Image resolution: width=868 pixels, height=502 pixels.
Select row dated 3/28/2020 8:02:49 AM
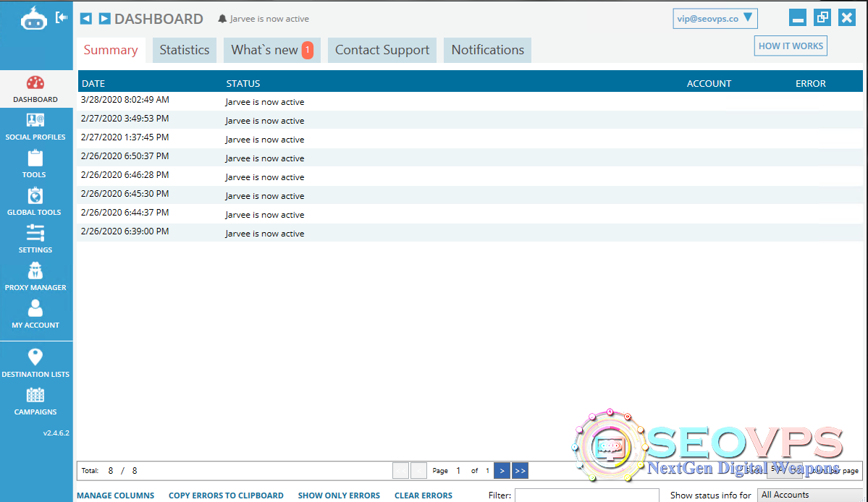click(x=470, y=101)
